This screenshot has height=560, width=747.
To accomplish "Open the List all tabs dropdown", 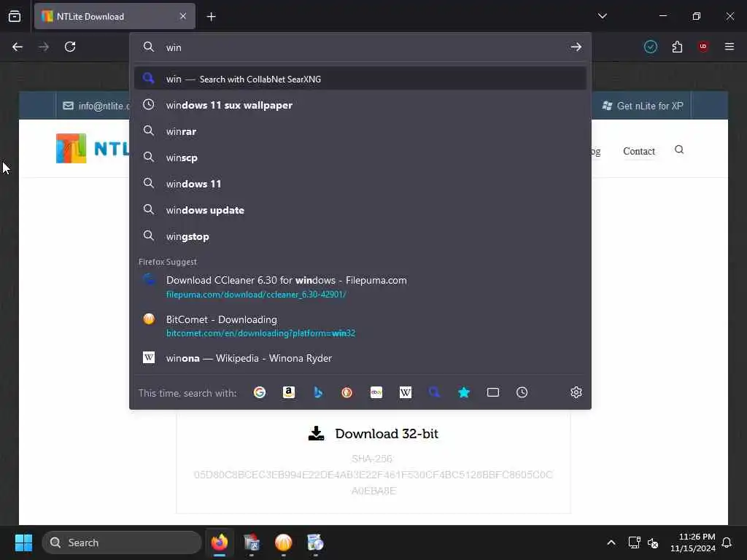I will 602,16.
